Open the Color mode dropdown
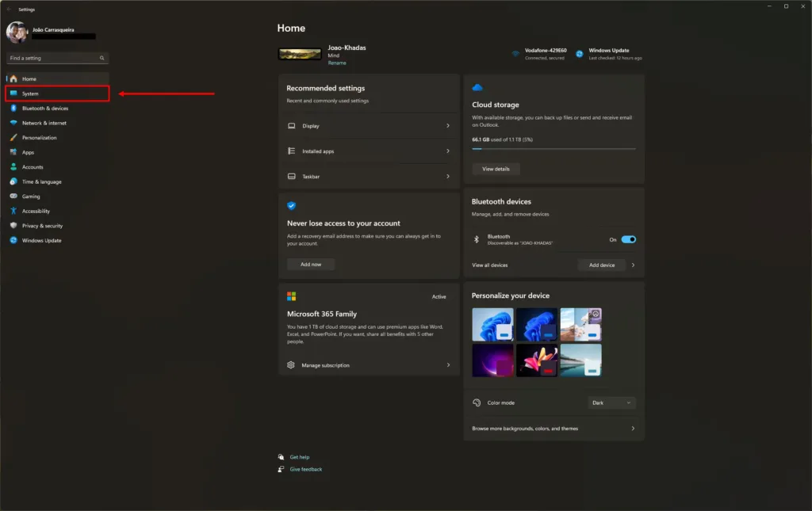The height and width of the screenshot is (511, 812). tap(611, 403)
